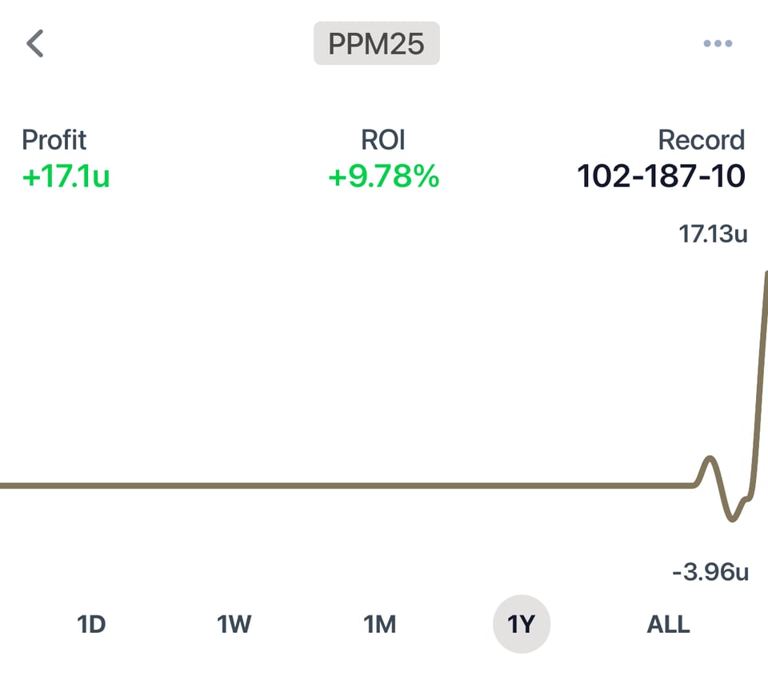Click the 17.13u chart maximum label
This screenshot has height=700, width=768.
(713, 234)
